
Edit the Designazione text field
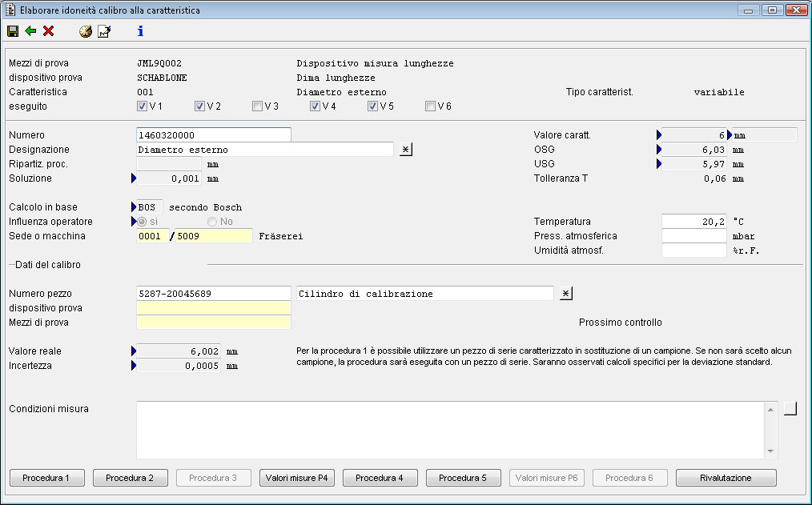[265, 150]
